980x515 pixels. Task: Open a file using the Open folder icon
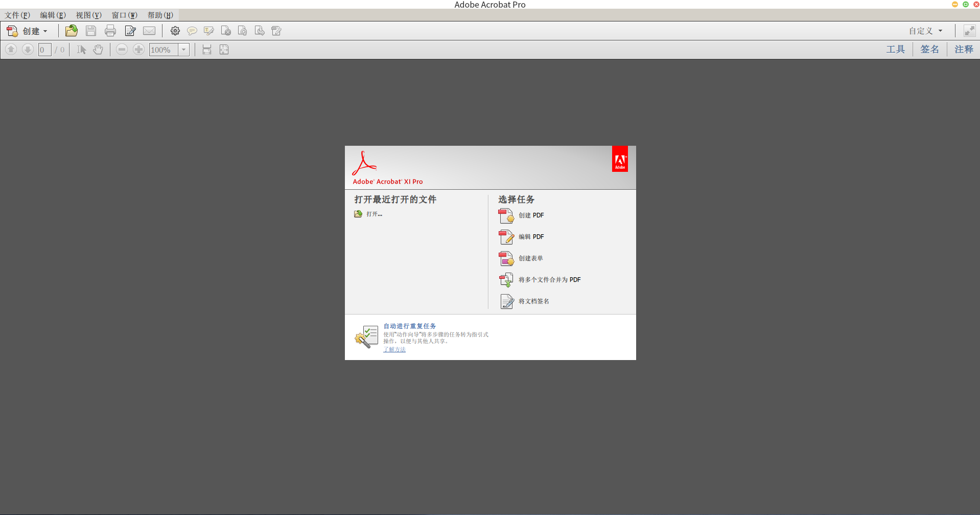point(71,31)
